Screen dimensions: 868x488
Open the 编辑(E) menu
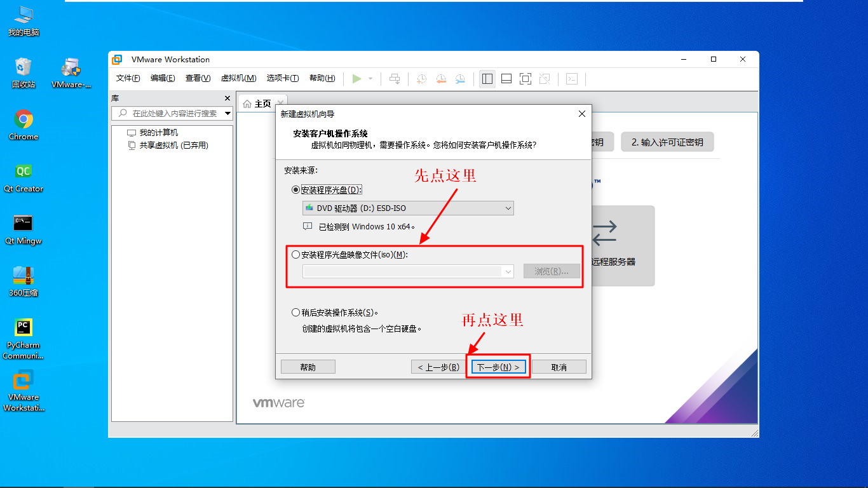tap(163, 78)
